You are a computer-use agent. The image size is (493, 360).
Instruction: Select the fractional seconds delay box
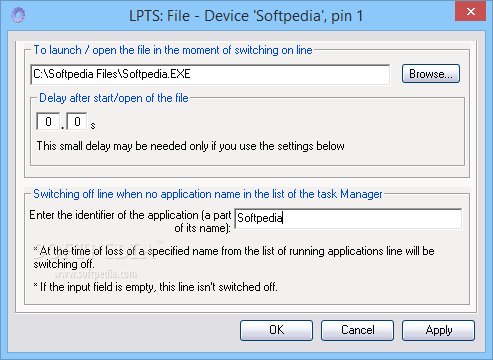(77, 121)
